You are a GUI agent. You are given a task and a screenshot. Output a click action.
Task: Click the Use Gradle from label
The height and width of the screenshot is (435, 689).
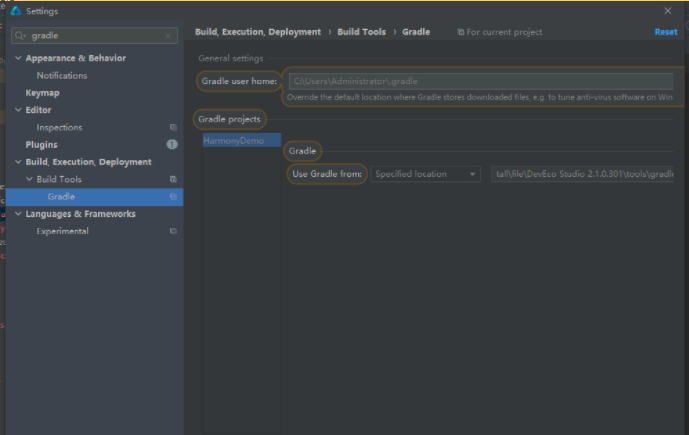tap(327, 174)
